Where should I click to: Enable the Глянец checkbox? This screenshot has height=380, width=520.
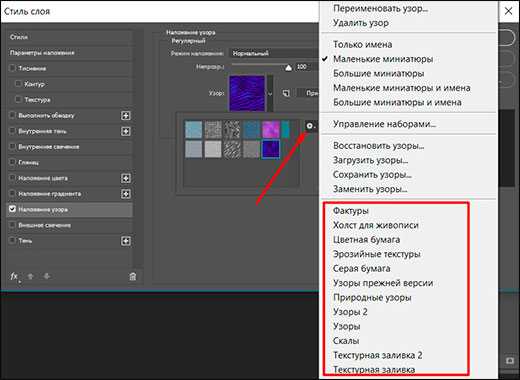[13, 162]
